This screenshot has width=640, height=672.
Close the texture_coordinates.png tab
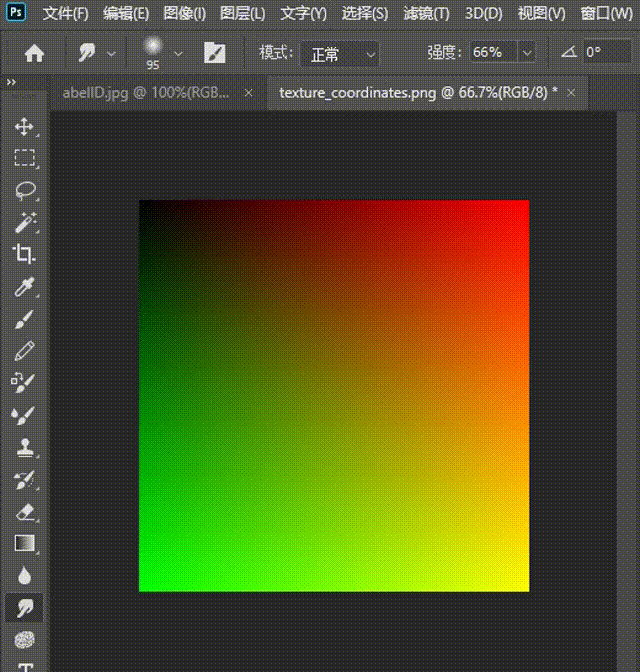[x=571, y=92]
